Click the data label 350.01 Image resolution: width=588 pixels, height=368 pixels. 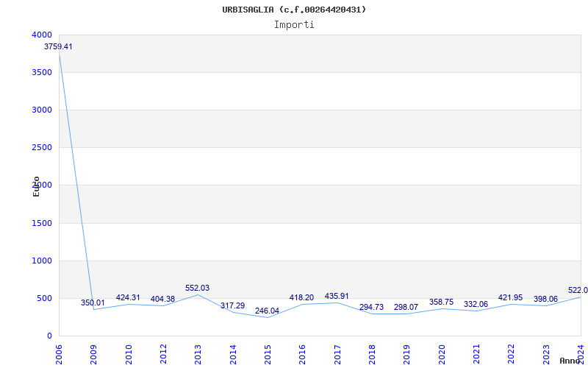93,302
